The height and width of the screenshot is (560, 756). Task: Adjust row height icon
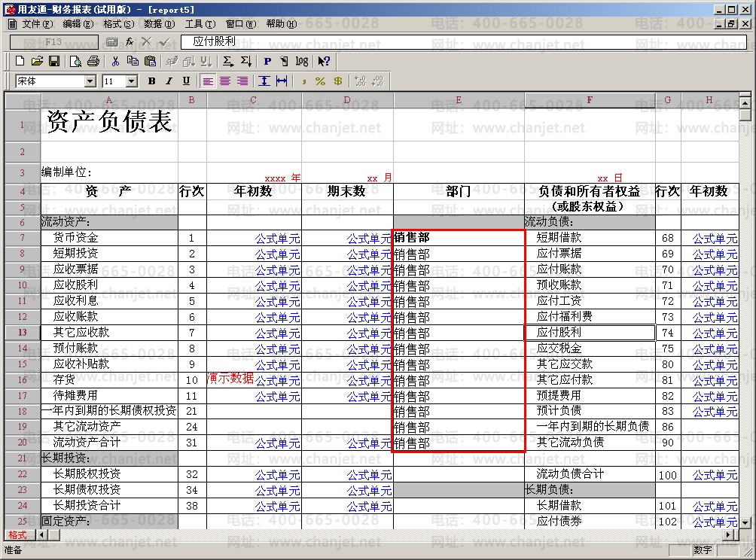coord(264,81)
